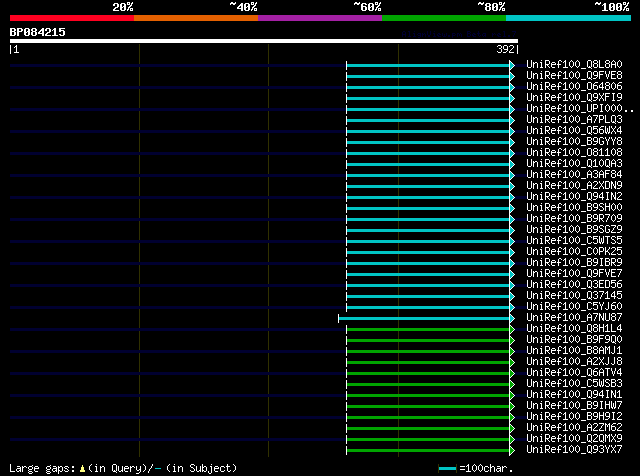This screenshot has width=640, height=476.
Task: Click the green alignment bar for UniRef100_Q6ATV4
Action: click(x=428, y=374)
